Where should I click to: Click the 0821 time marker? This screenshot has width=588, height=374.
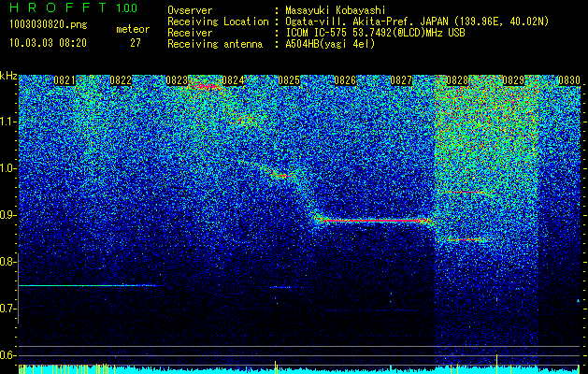coord(65,80)
